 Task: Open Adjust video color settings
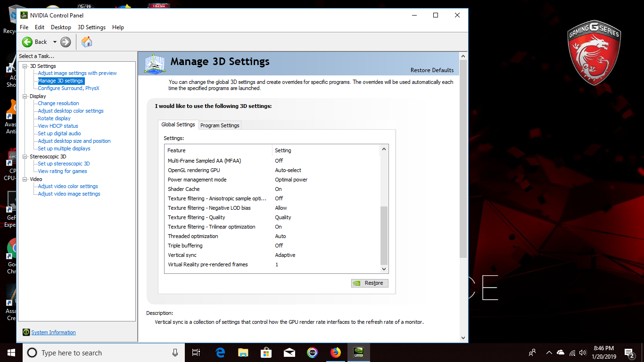[x=68, y=186]
